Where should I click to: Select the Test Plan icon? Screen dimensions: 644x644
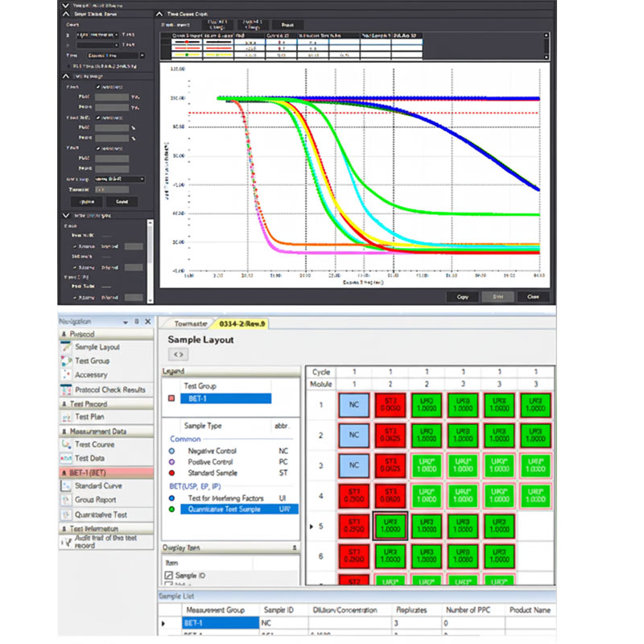66,417
